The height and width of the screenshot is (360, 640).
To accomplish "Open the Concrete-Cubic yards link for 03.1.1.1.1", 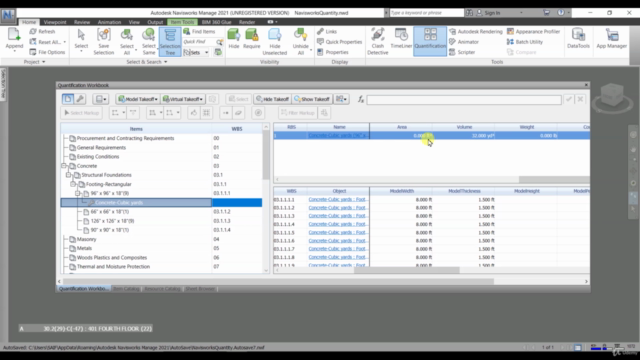I will (338, 200).
